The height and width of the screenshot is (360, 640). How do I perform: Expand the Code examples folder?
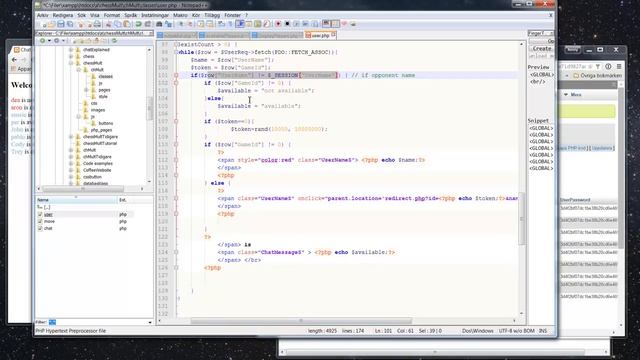point(71,163)
